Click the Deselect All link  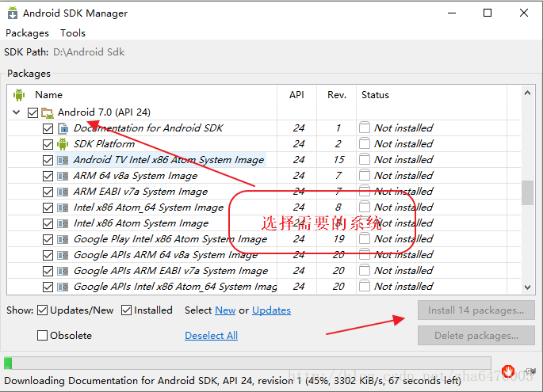211,336
